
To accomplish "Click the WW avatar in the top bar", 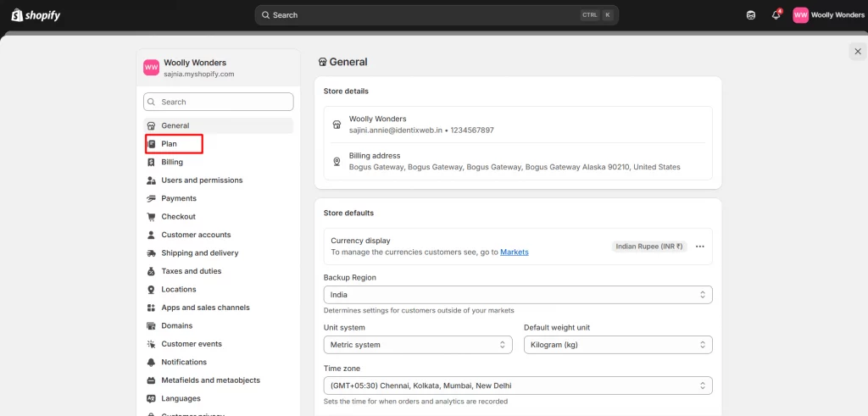I will 800,15.
